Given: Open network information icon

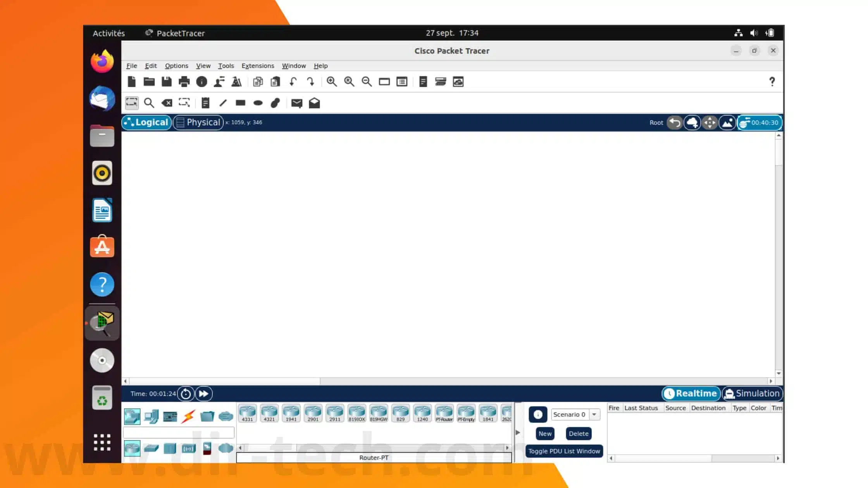Looking at the screenshot, I should [x=201, y=82].
